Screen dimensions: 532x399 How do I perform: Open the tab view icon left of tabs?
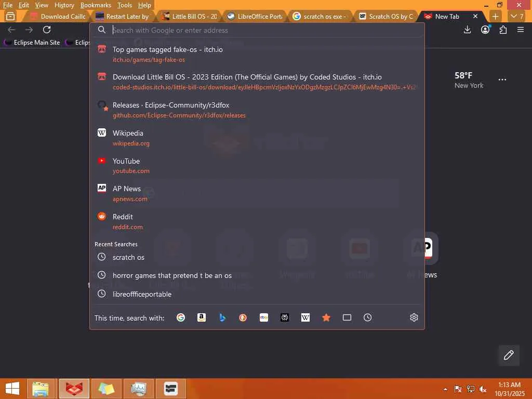tap(10, 16)
